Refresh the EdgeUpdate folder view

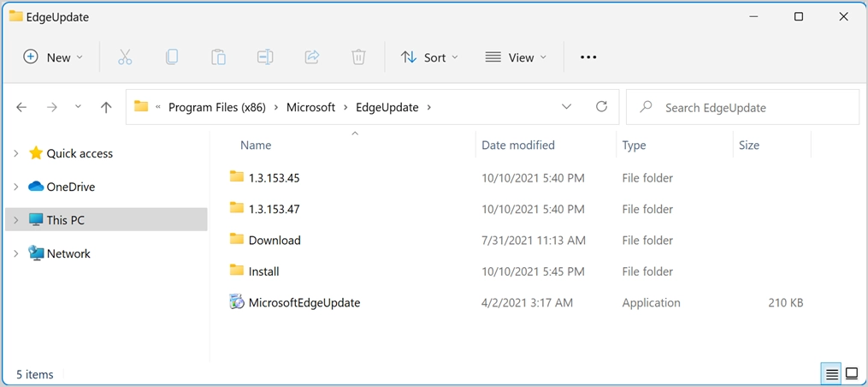click(x=601, y=107)
